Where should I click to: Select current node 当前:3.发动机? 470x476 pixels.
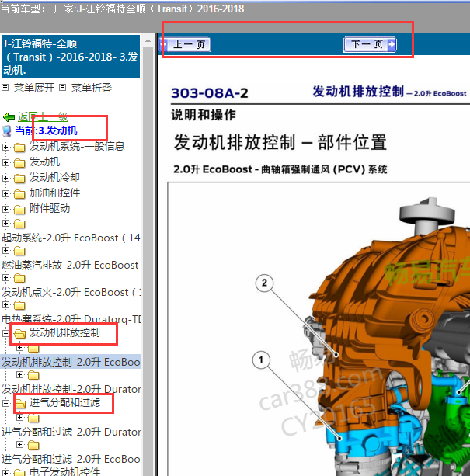pyautogui.click(x=46, y=130)
